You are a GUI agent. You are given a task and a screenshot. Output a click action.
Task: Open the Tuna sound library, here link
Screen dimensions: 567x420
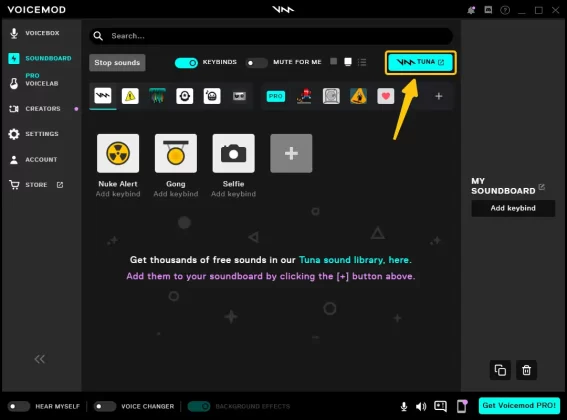coord(355,260)
